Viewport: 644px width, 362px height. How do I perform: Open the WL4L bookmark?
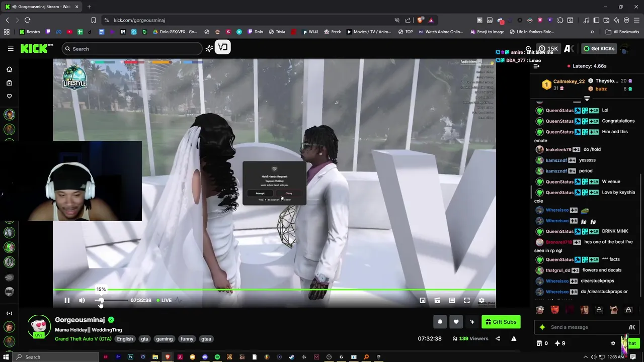tap(310, 32)
